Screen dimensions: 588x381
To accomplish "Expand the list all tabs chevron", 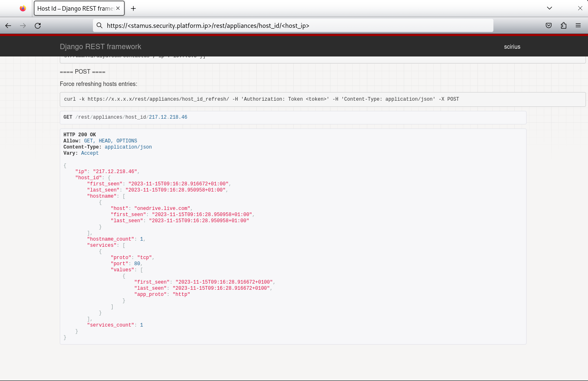I will tap(550, 8).
